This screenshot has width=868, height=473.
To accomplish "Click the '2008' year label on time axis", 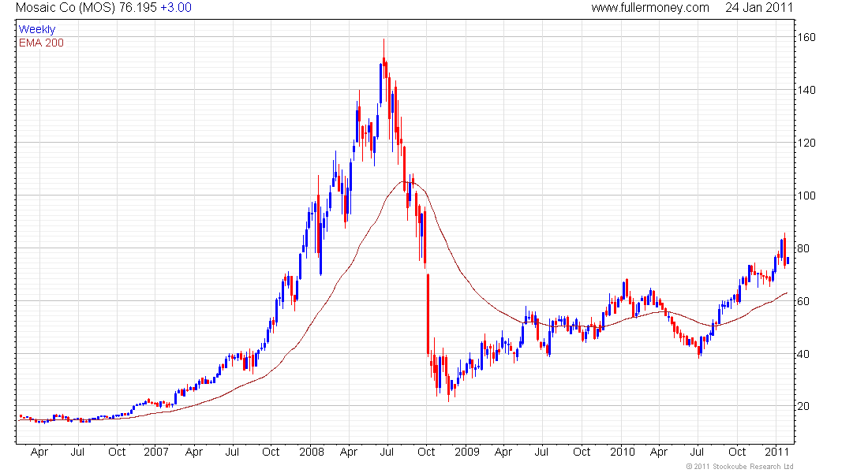I will (312, 452).
